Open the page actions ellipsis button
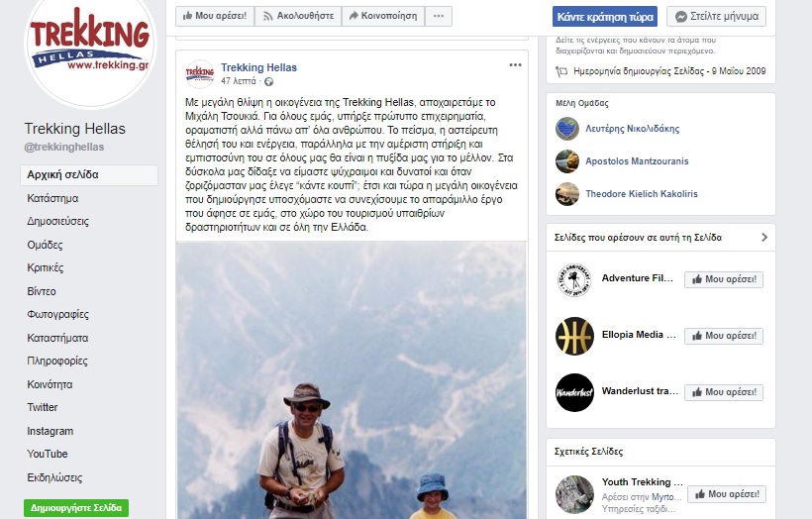 [439, 16]
